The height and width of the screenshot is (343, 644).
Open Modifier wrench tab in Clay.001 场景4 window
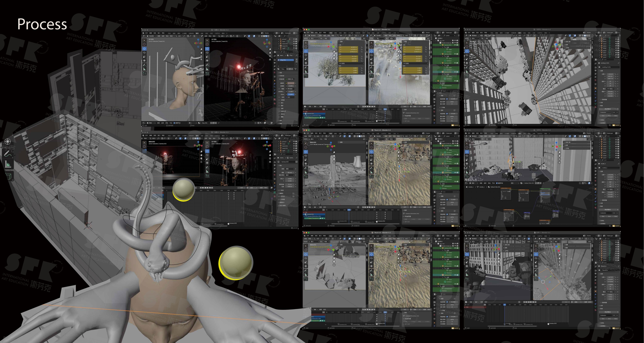coord(274,84)
